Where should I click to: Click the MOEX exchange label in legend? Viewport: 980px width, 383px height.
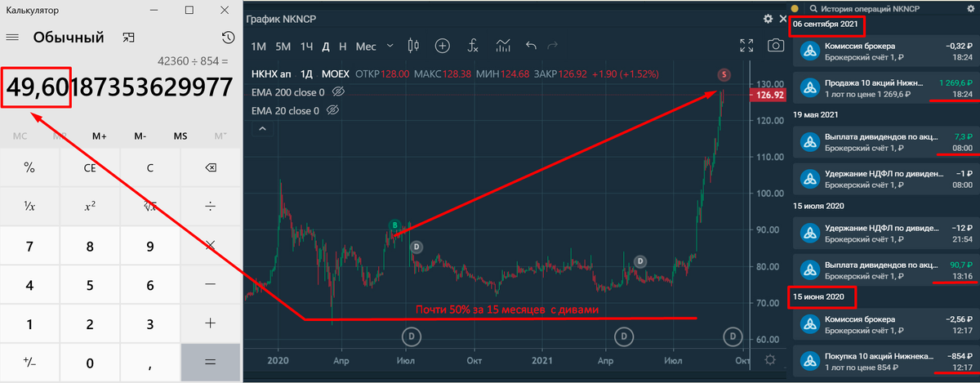coord(335,74)
